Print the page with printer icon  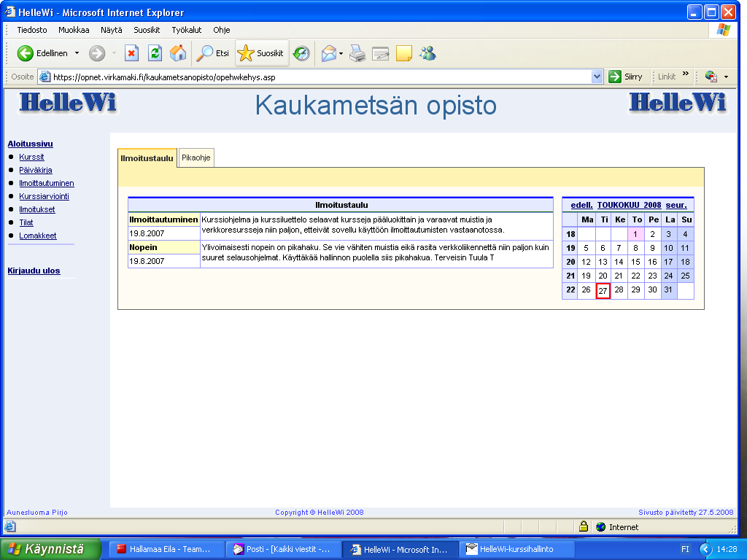[357, 53]
